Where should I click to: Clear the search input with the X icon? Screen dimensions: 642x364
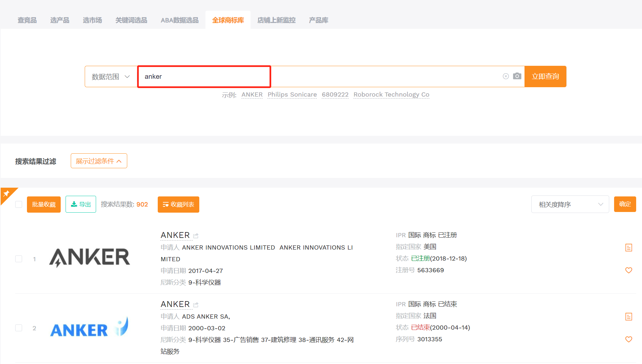tap(506, 76)
